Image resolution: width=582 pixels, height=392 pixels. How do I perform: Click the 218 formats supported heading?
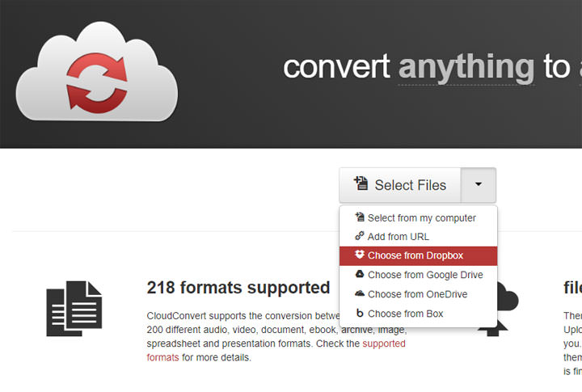point(238,288)
